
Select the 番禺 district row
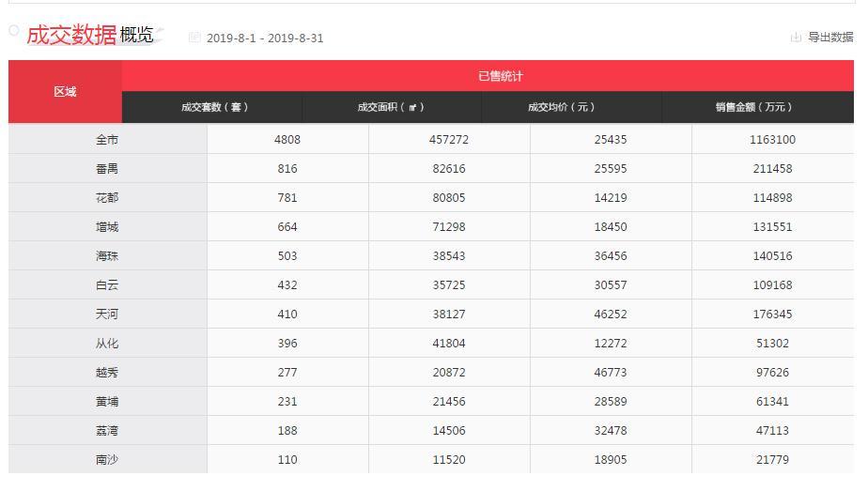pos(107,169)
